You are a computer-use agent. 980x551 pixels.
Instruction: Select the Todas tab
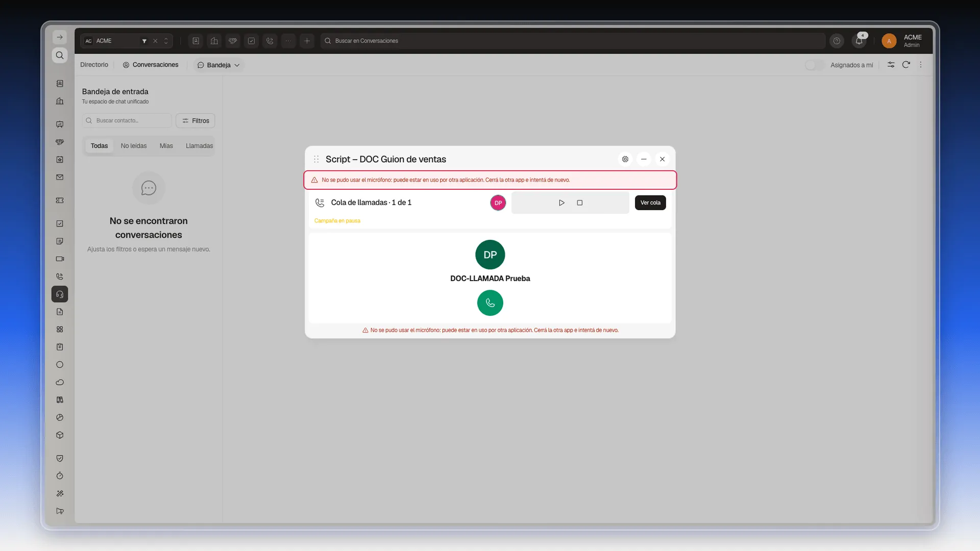99,146
